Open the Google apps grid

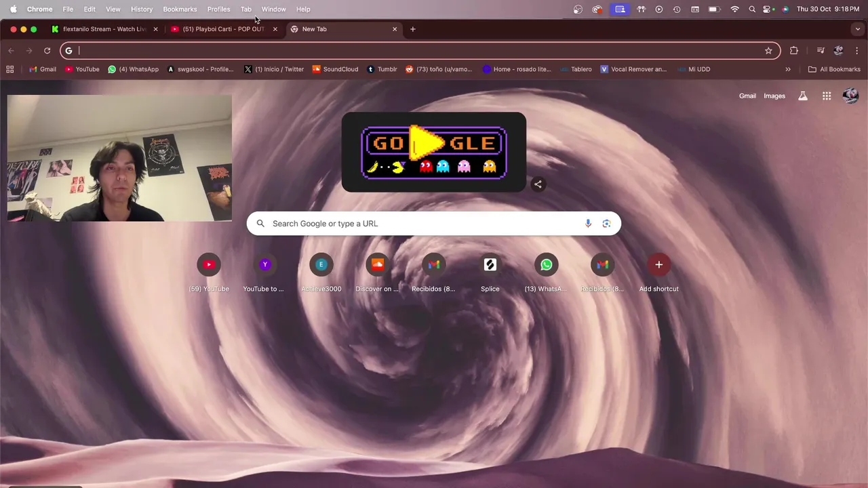827,96
